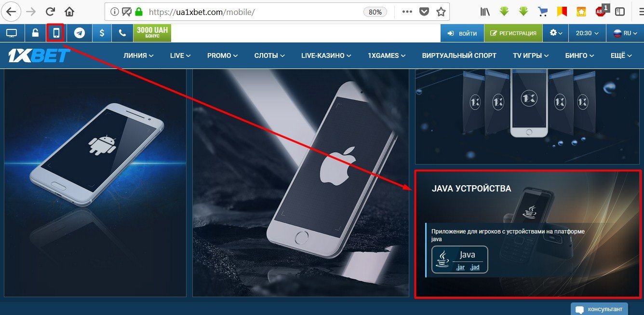Click the 1X phones banner at top right
This screenshot has height=315, width=644.
coord(527,116)
